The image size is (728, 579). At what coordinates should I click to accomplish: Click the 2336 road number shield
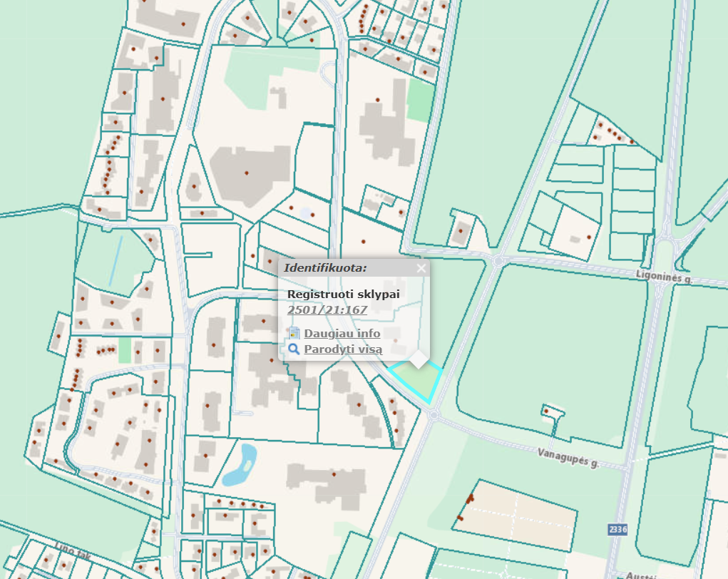click(617, 530)
